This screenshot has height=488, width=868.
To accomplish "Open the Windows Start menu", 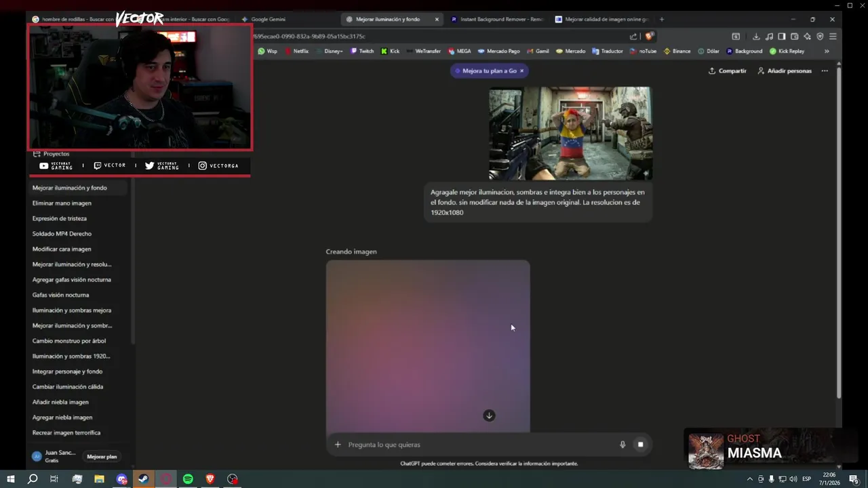I will 10,479.
